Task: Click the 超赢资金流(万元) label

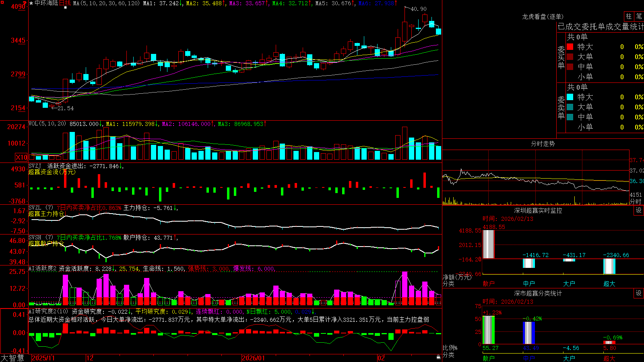Action: coord(52,172)
